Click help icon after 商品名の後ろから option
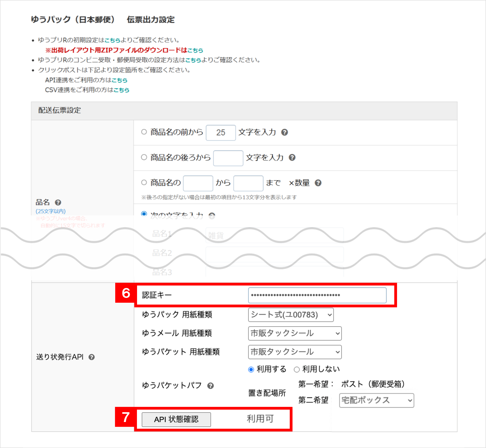486x448 pixels. [292, 158]
